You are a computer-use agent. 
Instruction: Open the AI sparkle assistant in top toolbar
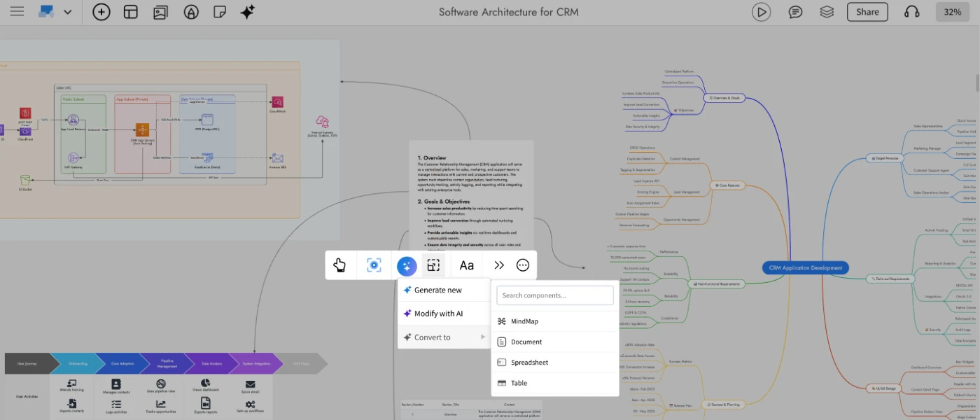pos(248,12)
